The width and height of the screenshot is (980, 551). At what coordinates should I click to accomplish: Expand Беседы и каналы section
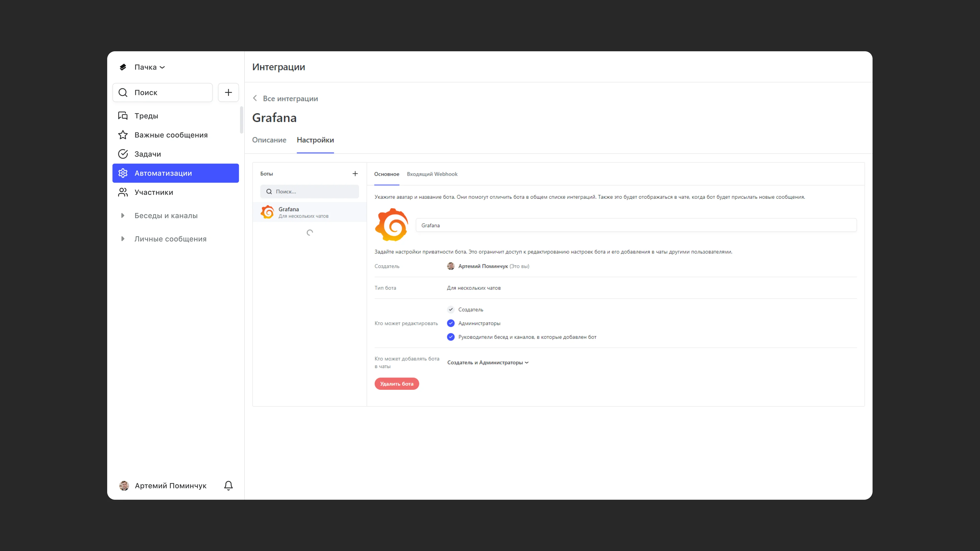click(122, 216)
